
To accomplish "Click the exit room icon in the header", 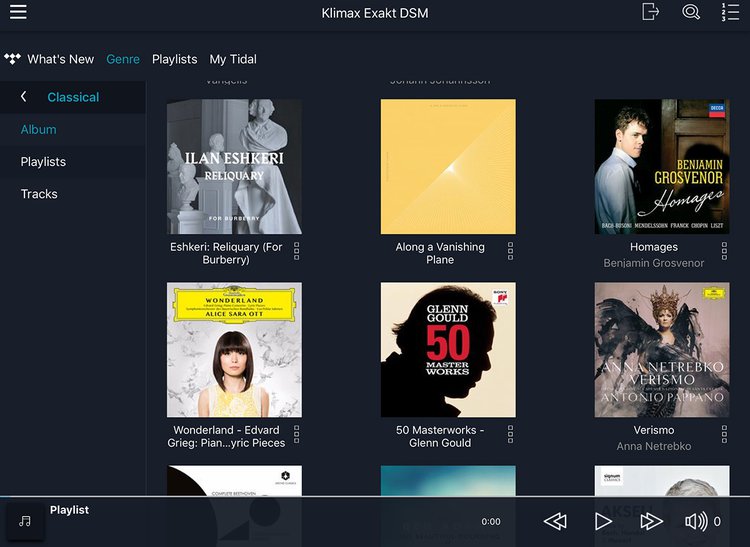I will click(x=650, y=12).
